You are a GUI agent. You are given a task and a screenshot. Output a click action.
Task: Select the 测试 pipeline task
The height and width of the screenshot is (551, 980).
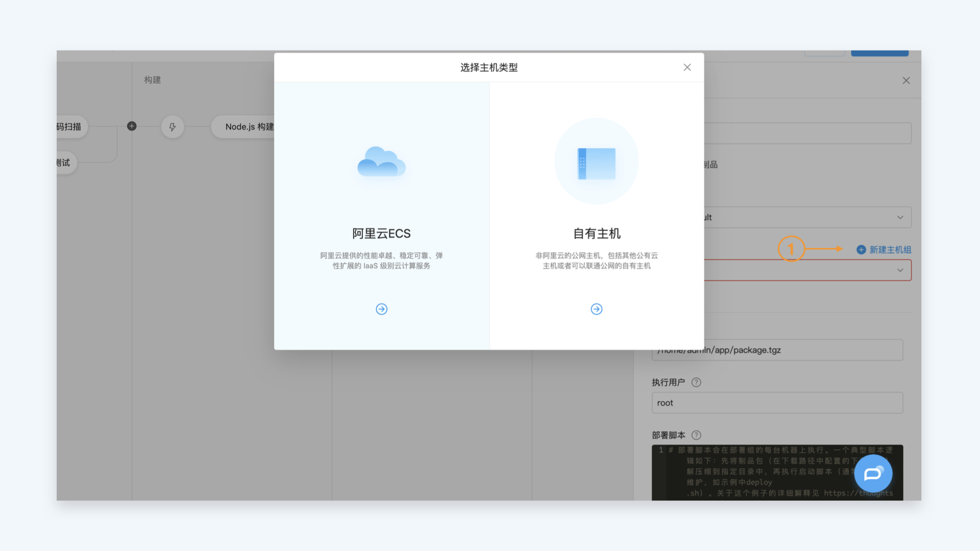(x=66, y=163)
